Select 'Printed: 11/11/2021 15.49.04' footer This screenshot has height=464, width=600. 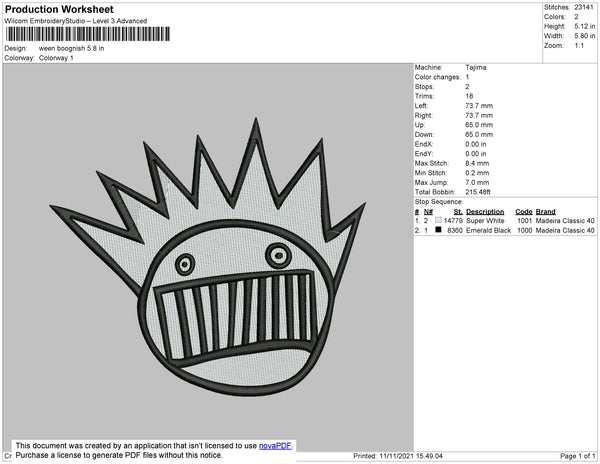(398, 456)
